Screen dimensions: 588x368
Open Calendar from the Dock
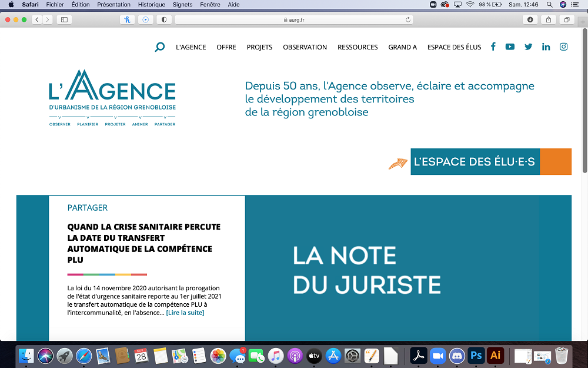(141, 356)
